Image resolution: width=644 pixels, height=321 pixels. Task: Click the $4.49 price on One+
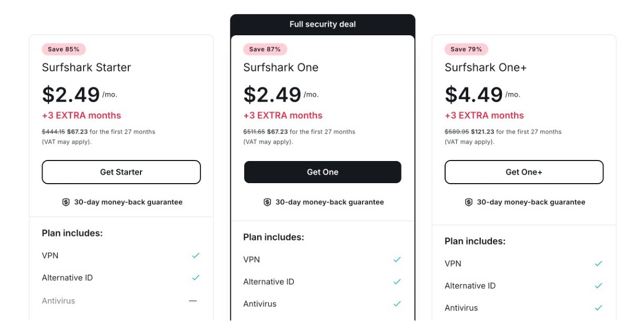click(474, 95)
